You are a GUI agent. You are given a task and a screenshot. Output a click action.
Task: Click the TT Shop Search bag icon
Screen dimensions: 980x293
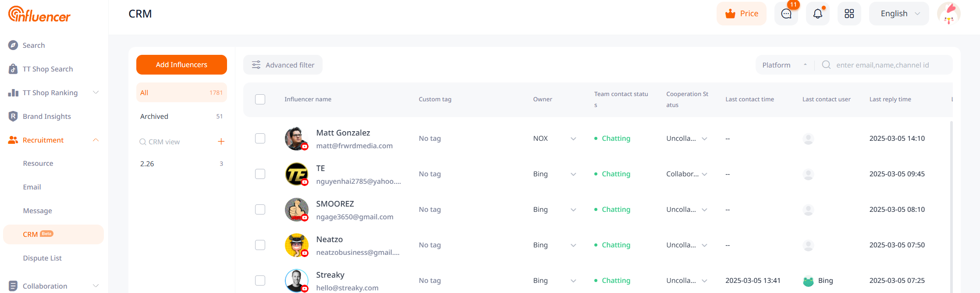(x=13, y=69)
